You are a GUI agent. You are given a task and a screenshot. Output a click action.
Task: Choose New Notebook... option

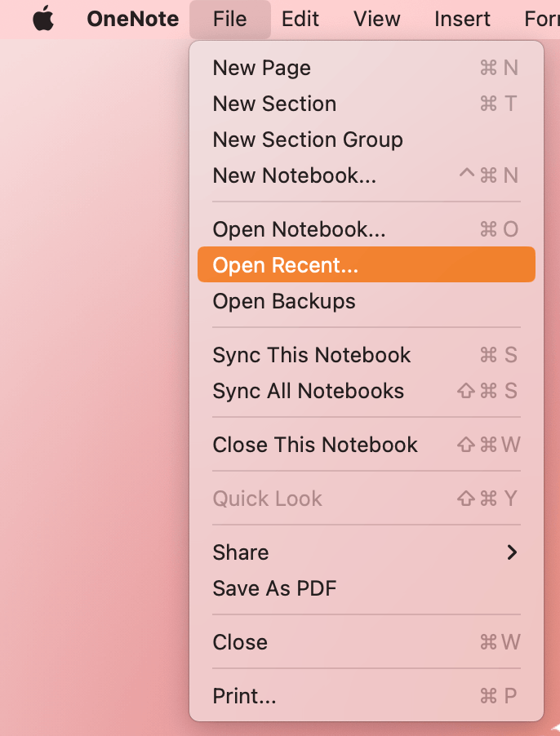pyautogui.click(x=295, y=175)
